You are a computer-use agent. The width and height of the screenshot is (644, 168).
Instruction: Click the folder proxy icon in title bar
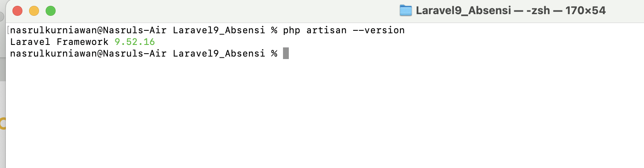coord(405,11)
